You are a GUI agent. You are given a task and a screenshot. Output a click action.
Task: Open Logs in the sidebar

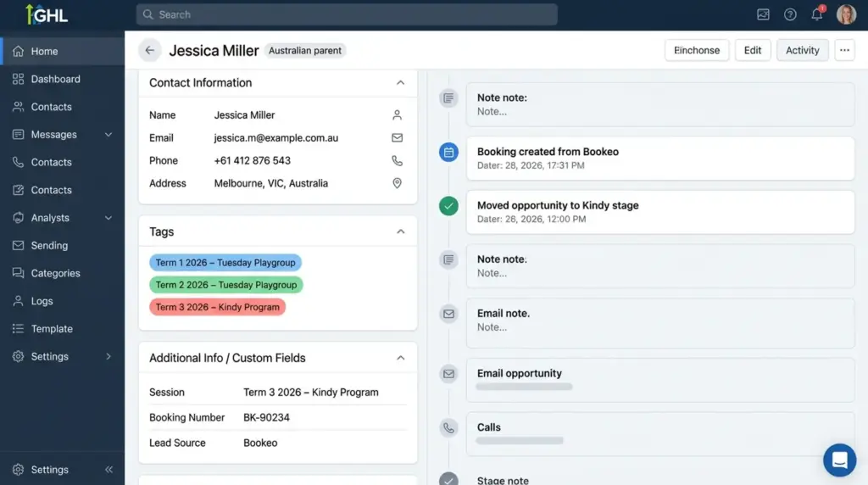[63, 301]
